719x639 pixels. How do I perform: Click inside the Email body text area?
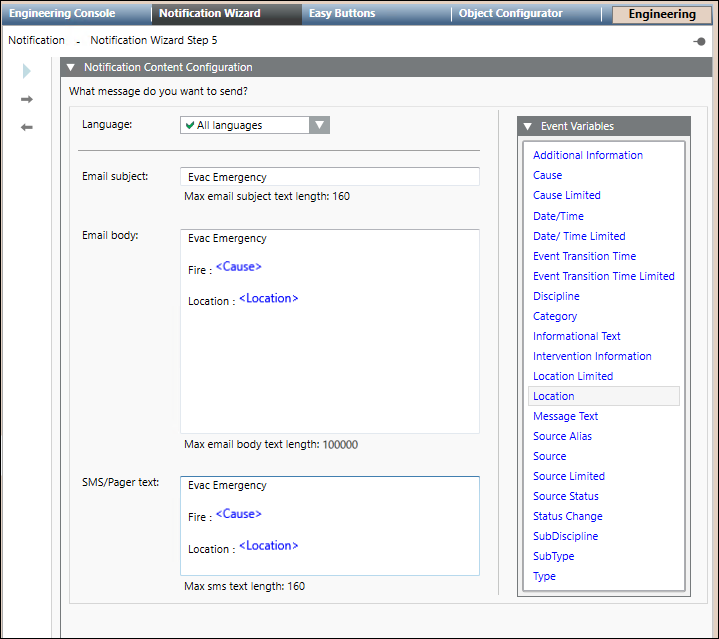pos(329,370)
